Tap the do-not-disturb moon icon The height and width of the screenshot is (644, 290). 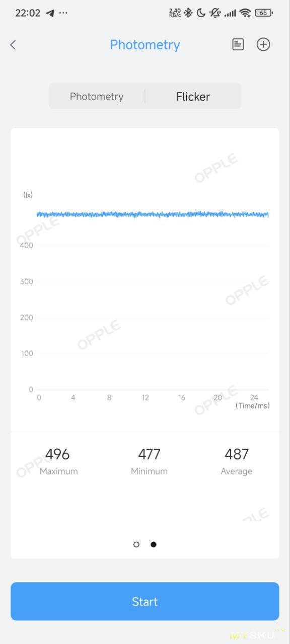click(x=201, y=13)
